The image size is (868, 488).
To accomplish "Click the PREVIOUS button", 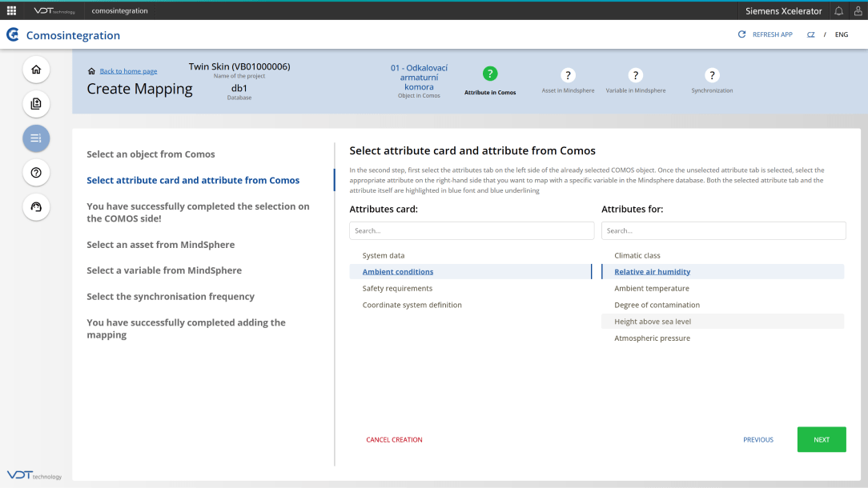I will (x=758, y=440).
